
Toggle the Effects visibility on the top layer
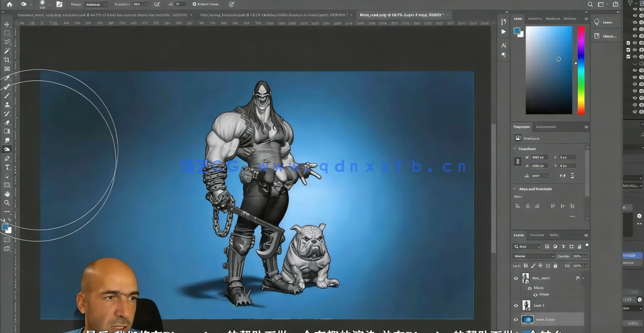pyautogui.click(x=530, y=288)
